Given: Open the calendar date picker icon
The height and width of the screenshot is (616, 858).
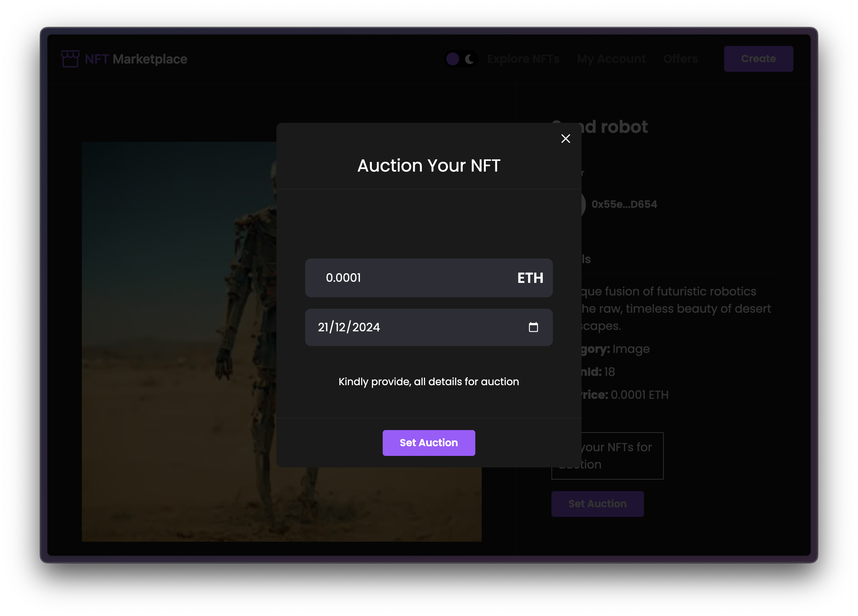Looking at the screenshot, I should pyautogui.click(x=533, y=327).
